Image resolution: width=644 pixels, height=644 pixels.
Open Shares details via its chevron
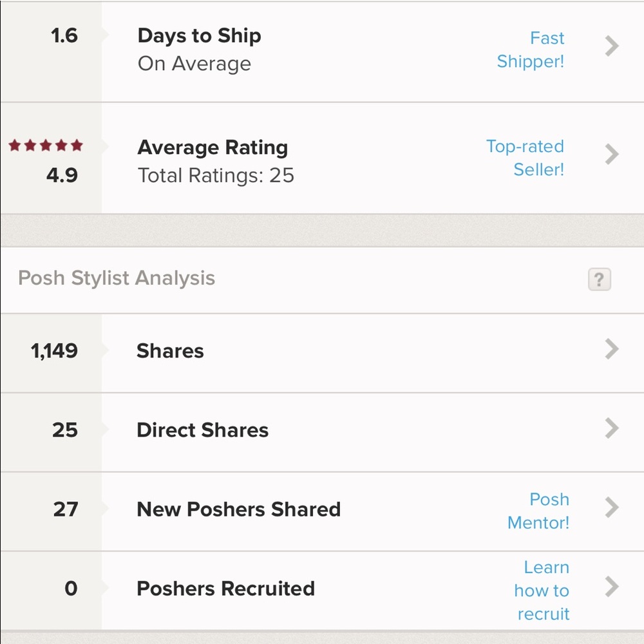[612, 349]
